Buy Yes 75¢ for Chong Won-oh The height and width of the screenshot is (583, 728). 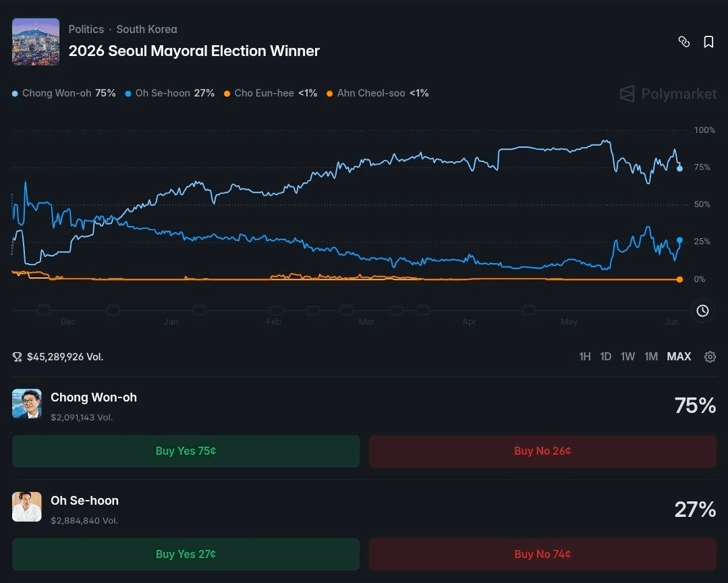pyautogui.click(x=186, y=451)
